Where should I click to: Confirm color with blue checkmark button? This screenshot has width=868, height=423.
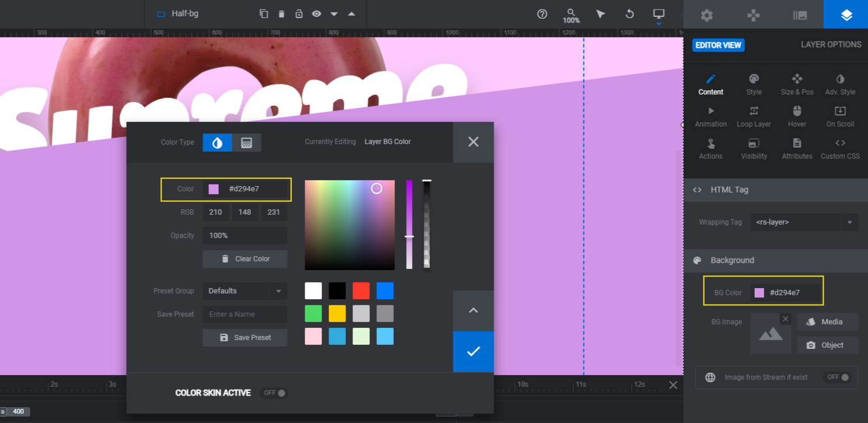pos(473,352)
